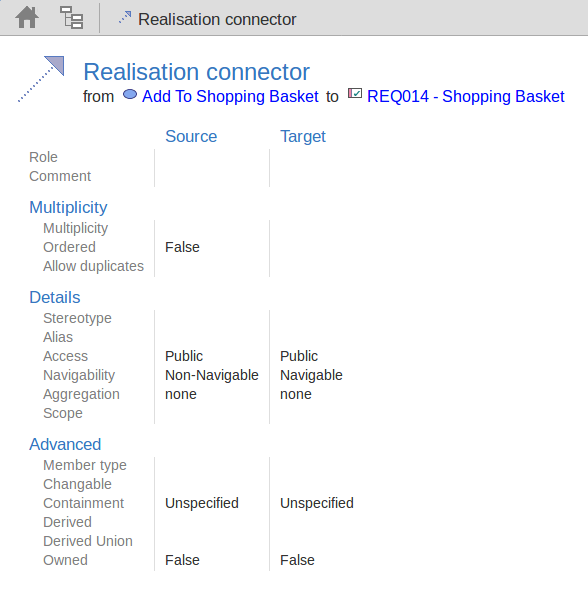Select the target Navigable value
The width and height of the screenshot is (588, 600).
point(311,375)
